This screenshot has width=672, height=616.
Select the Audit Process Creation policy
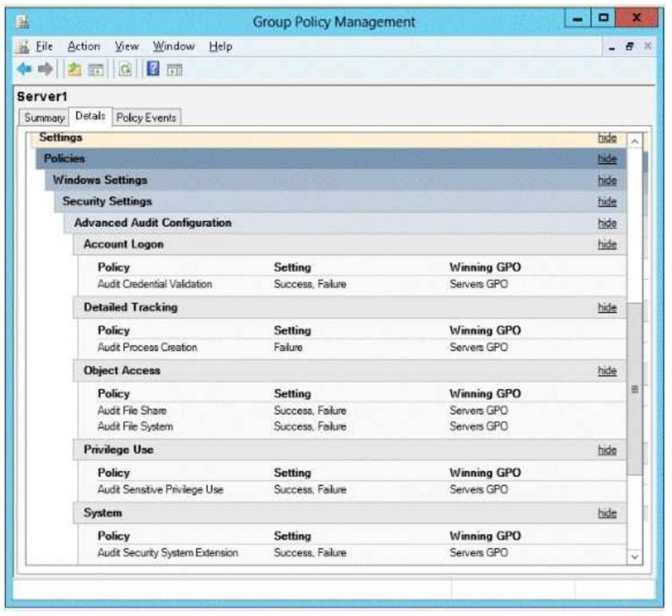click(147, 347)
